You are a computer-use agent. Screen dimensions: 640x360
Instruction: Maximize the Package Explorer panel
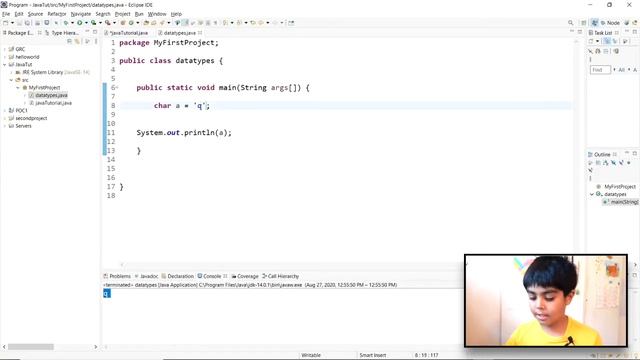pyautogui.click(x=95, y=32)
